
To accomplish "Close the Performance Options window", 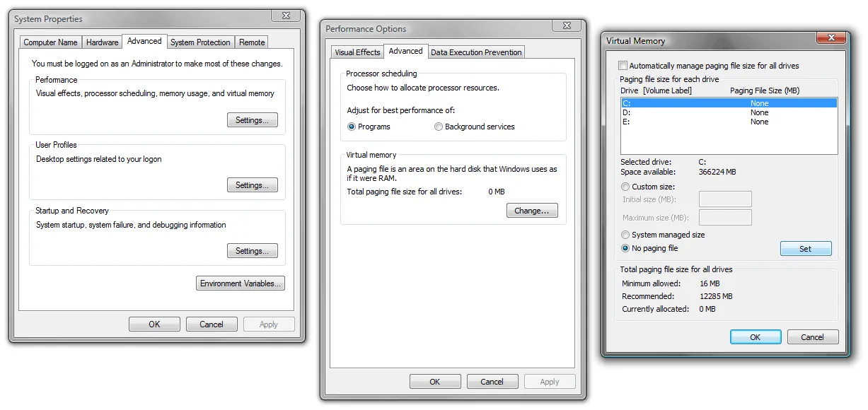I will [x=567, y=26].
